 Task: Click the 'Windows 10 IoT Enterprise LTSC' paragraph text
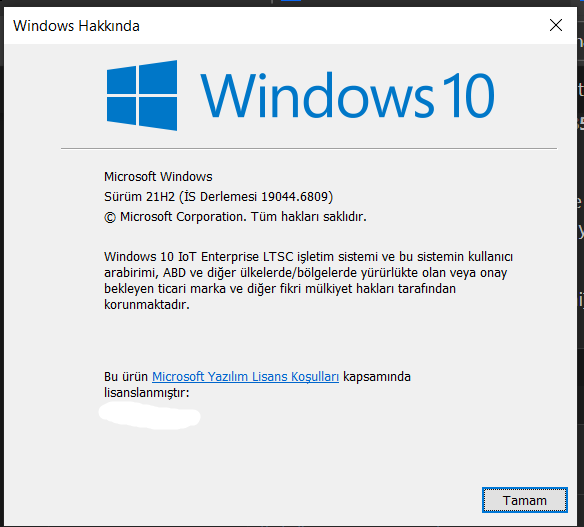pos(308,280)
